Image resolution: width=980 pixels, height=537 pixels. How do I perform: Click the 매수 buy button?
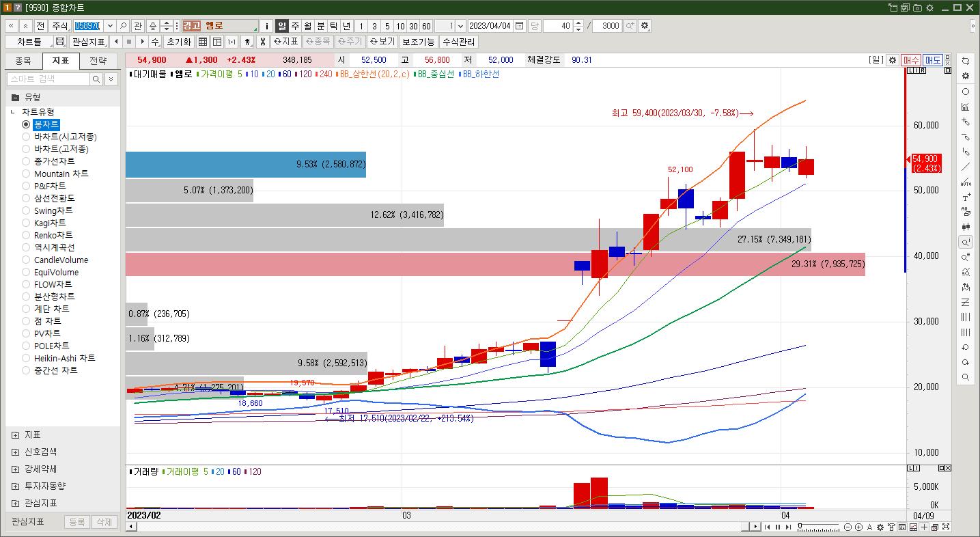pyautogui.click(x=911, y=60)
